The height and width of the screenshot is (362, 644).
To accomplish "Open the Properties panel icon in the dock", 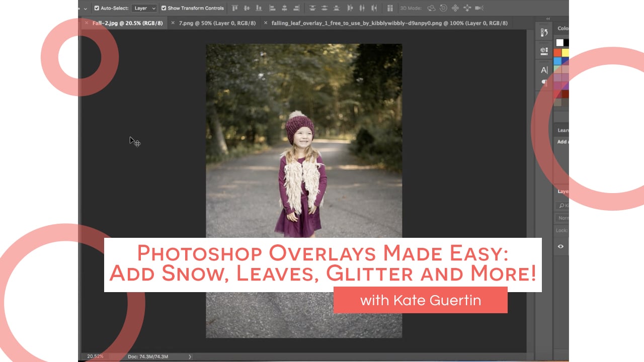I will tap(544, 50).
